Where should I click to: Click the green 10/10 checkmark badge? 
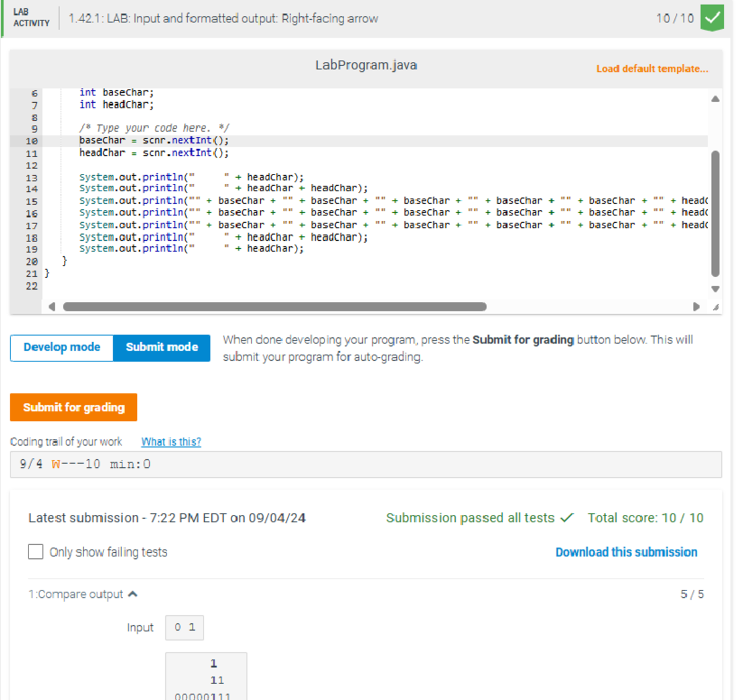(711, 18)
